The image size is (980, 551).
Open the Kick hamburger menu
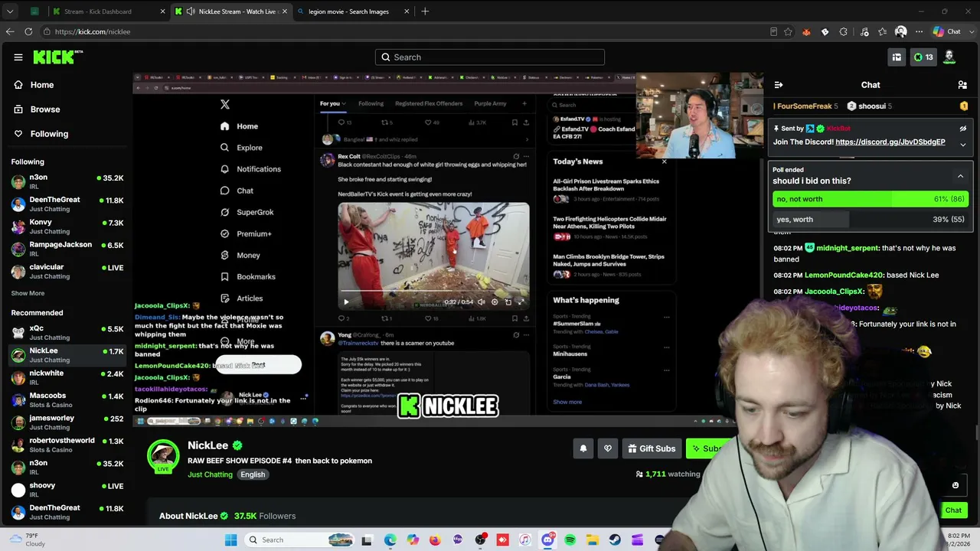pyautogui.click(x=18, y=57)
